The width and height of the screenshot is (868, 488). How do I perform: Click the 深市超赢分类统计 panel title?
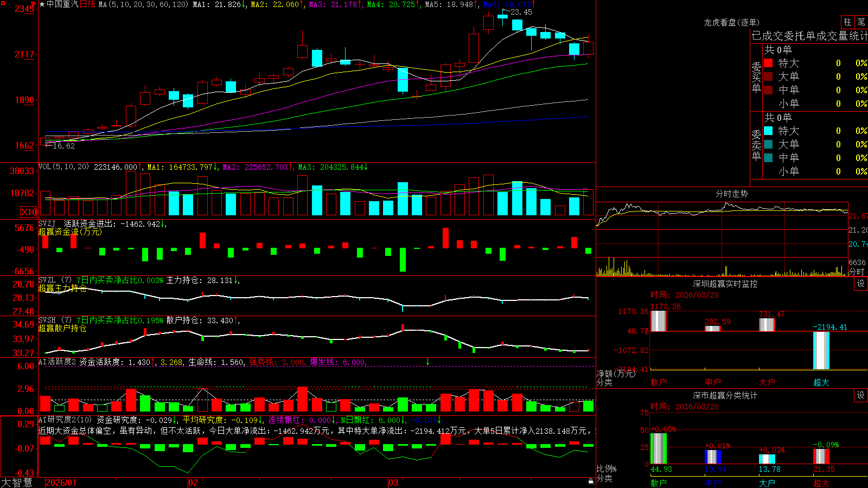pyautogui.click(x=725, y=395)
